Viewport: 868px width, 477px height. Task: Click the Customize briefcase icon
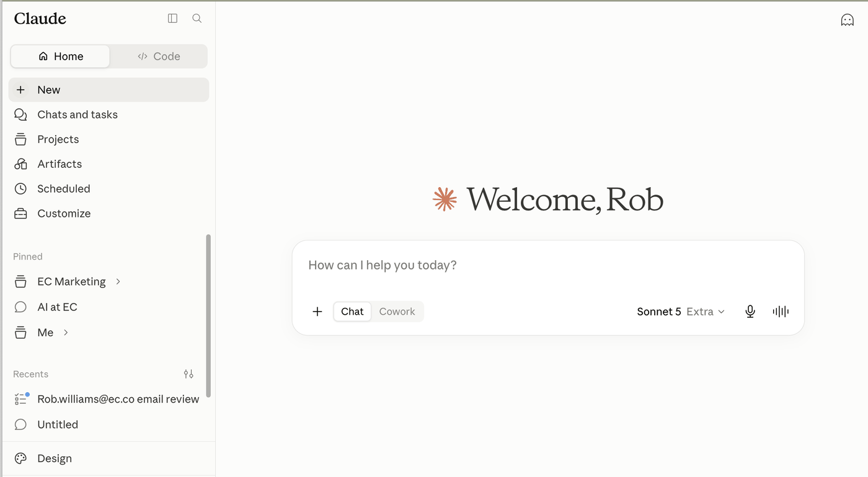[x=20, y=214]
